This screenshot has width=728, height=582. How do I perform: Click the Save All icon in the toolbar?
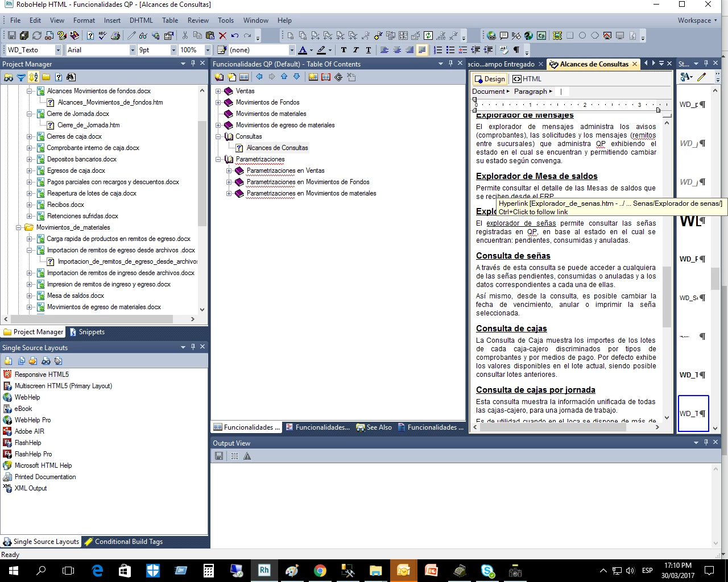(x=24, y=35)
